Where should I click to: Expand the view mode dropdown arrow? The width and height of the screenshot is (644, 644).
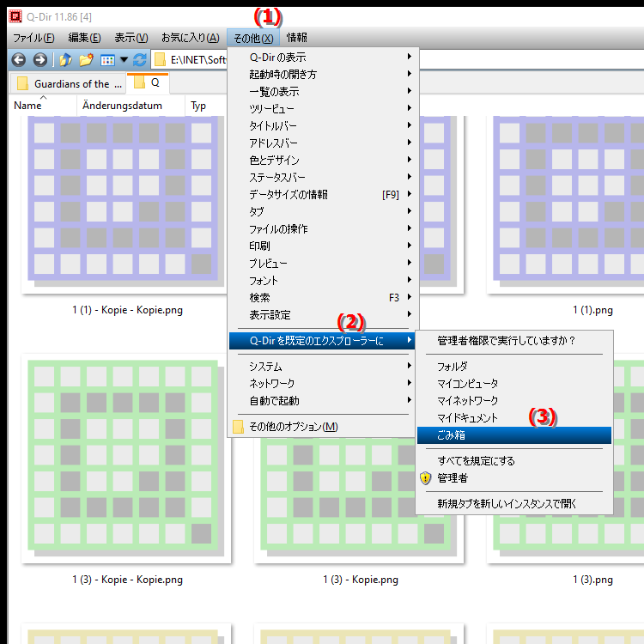[x=124, y=60]
